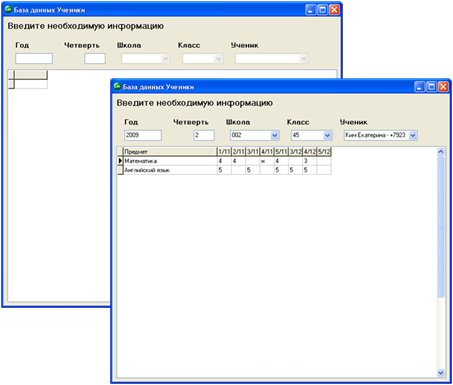The width and height of the screenshot is (453, 385).
Task: Close the back База данных window
Action: click(334, 10)
